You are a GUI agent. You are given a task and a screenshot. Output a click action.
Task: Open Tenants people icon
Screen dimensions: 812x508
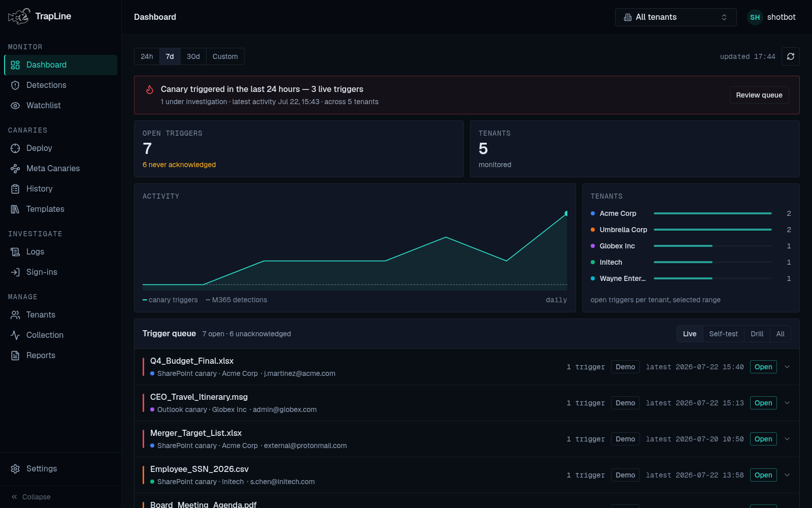click(x=15, y=315)
